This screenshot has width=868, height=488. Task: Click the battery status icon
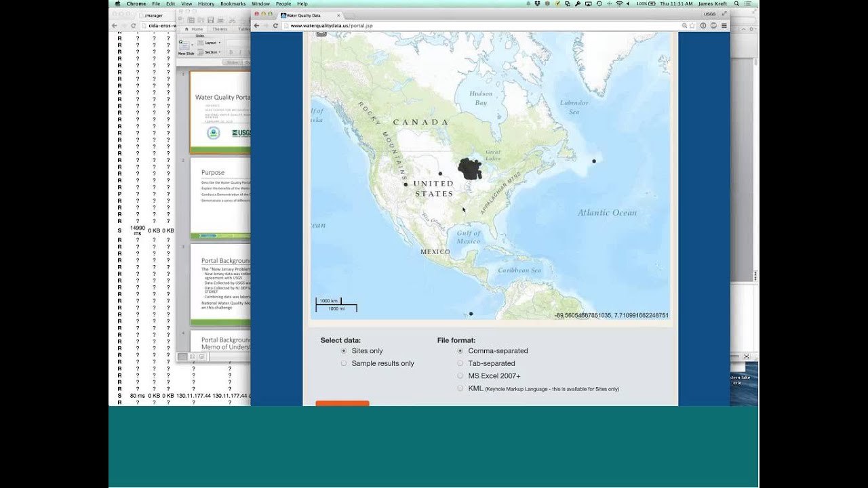[652, 3]
